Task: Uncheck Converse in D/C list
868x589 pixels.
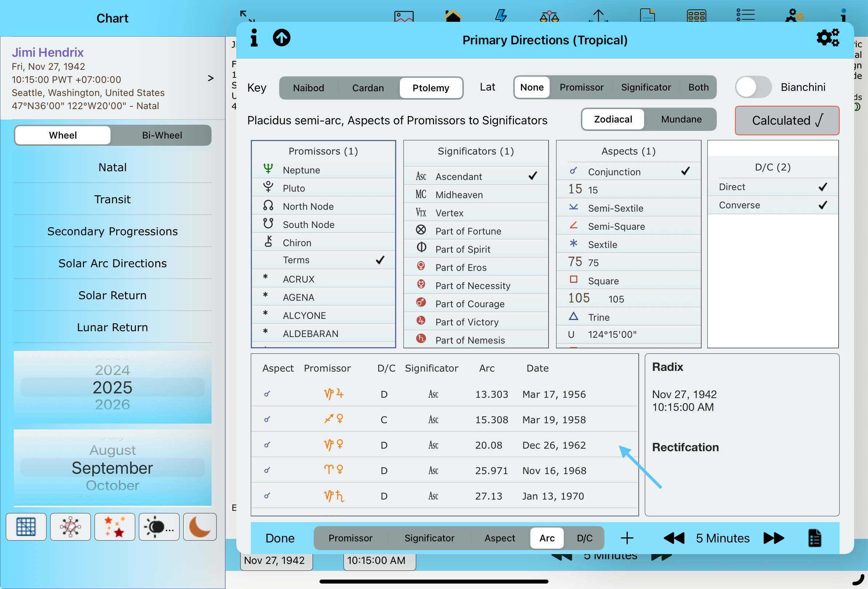Action: [x=772, y=205]
